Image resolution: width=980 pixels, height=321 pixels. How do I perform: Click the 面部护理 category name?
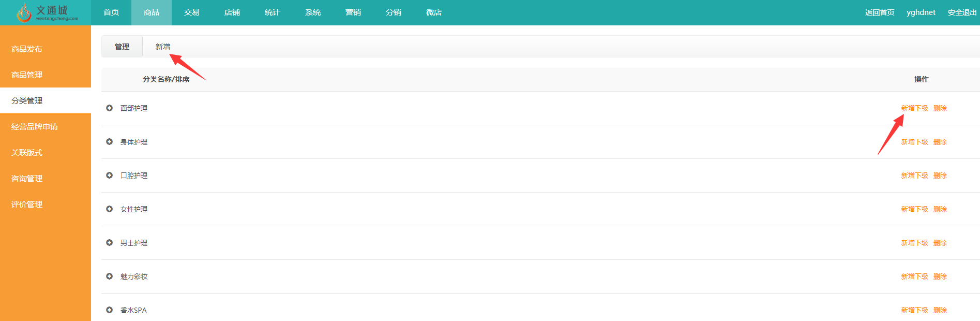(134, 108)
